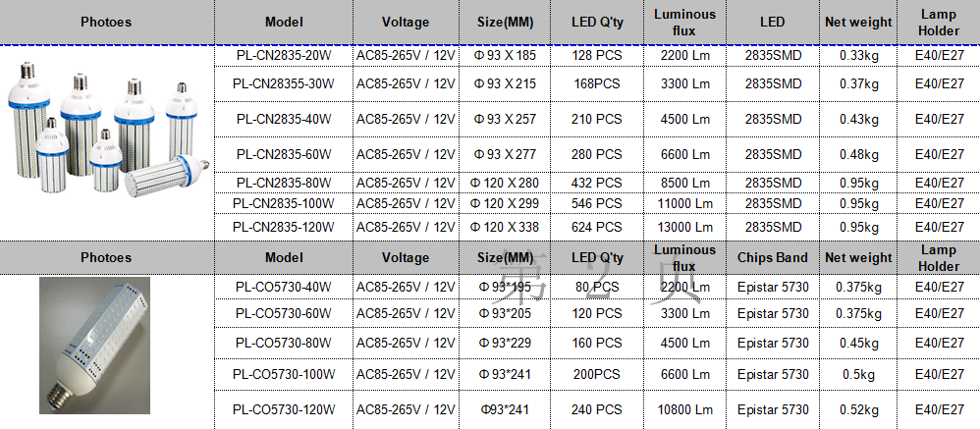Click the PL-CO5730 single lamp photo
Screen dimensions: 980x429
95,346
